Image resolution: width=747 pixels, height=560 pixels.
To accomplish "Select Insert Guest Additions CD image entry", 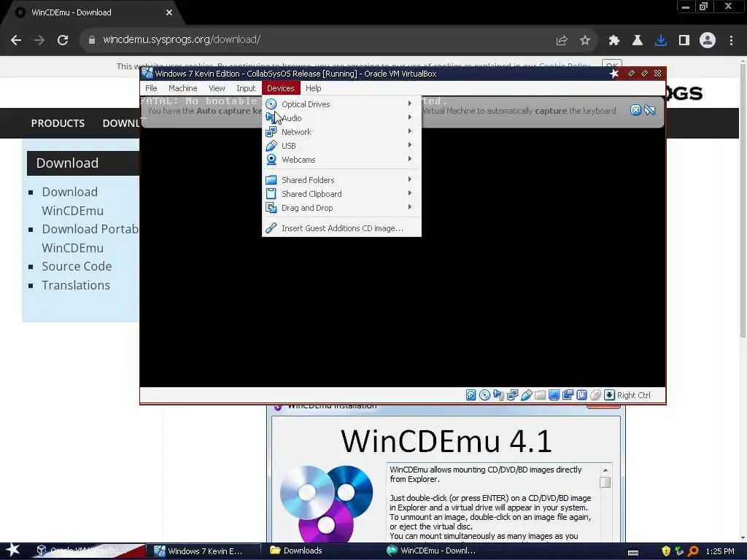I will pyautogui.click(x=341, y=228).
